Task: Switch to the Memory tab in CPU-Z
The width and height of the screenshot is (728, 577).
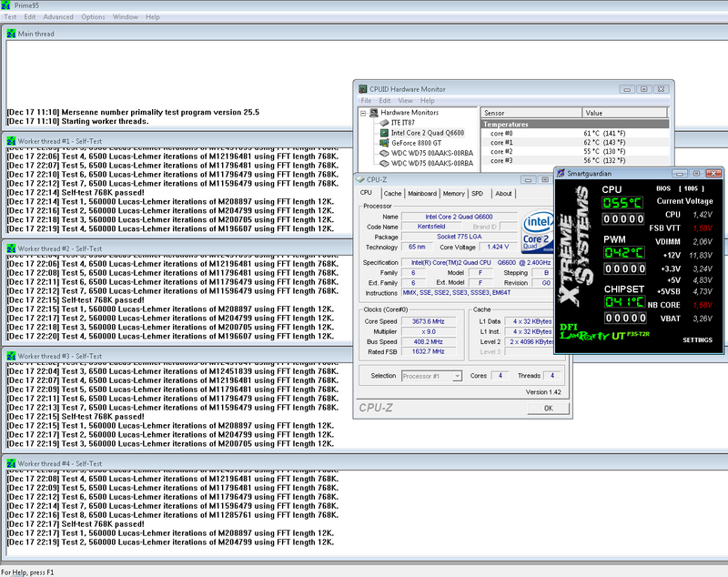Action: tap(453, 194)
